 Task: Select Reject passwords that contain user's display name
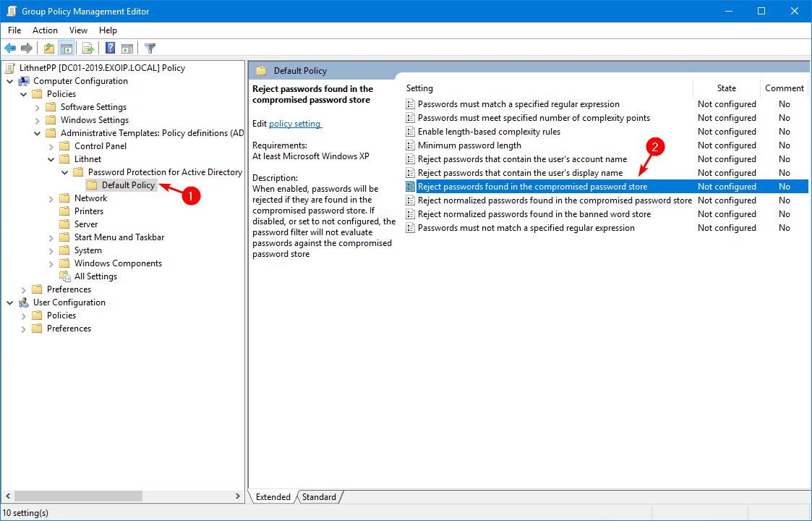pyautogui.click(x=521, y=173)
